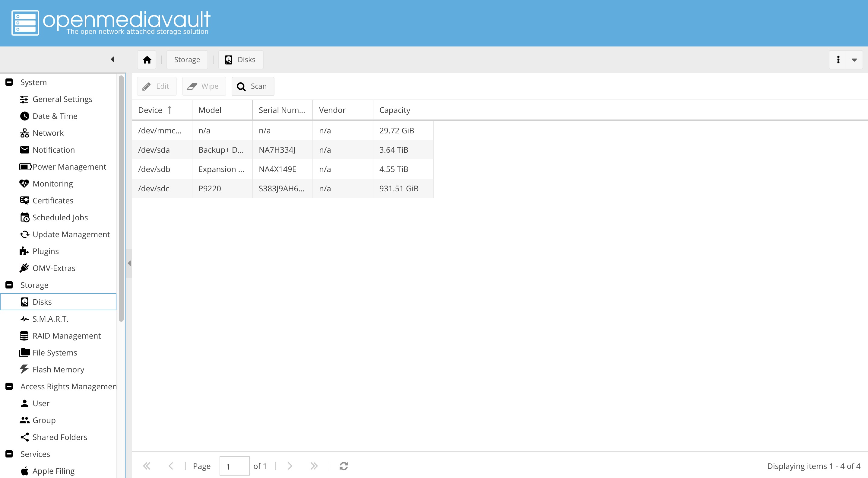Collapse the Storage tree section
This screenshot has width=868, height=478.
click(9, 285)
